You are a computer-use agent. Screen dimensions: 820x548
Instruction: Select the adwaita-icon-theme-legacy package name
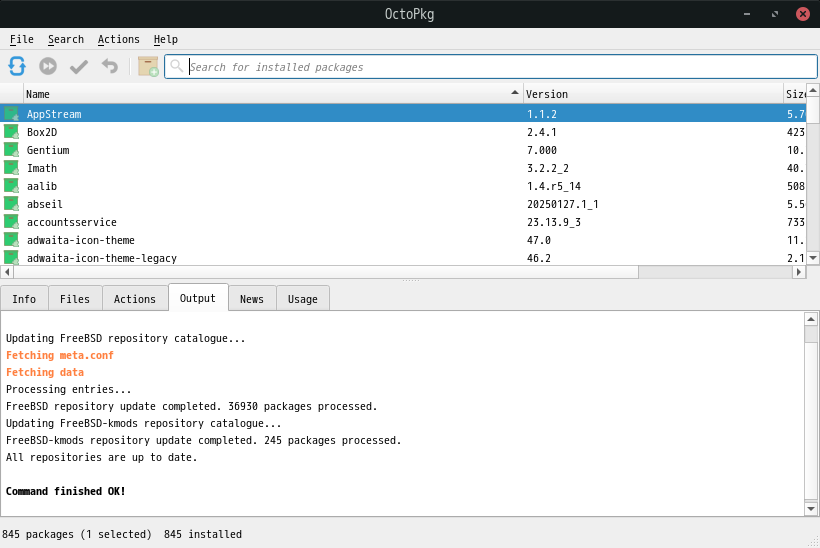(102, 258)
